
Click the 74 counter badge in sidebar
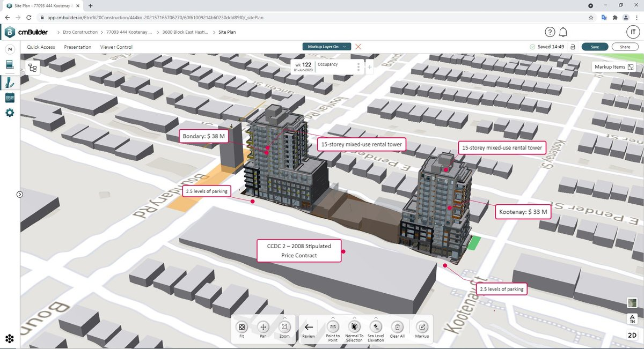pos(10,49)
